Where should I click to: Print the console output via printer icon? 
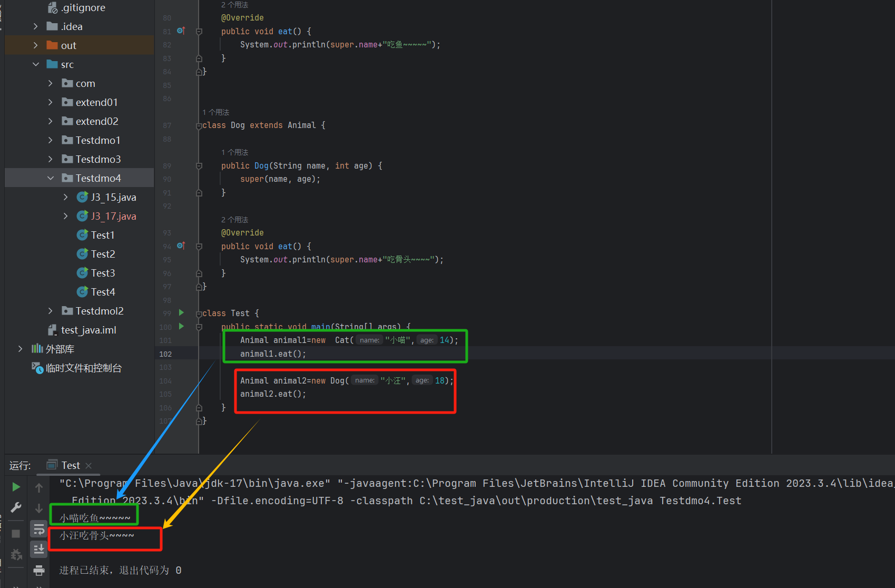tap(39, 571)
